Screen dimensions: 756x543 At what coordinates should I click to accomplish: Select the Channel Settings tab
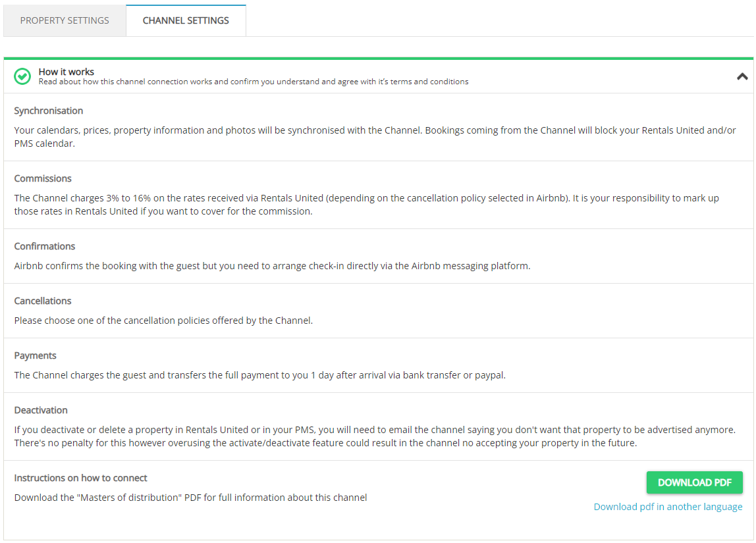pos(186,20)
